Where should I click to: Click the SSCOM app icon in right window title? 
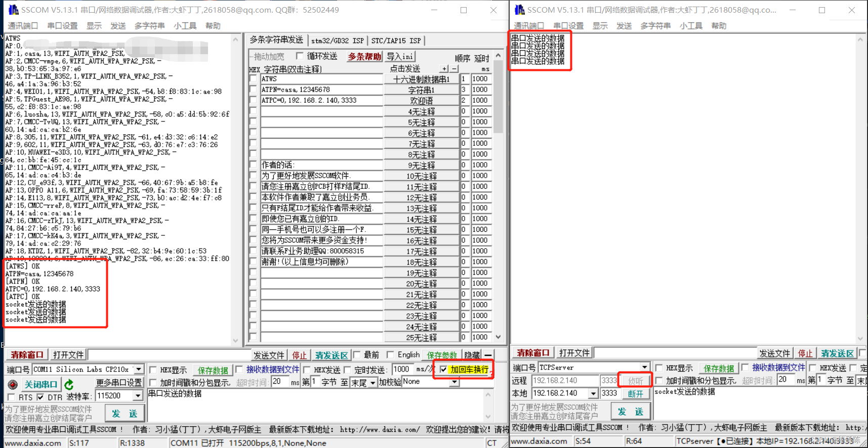pyautogui.click(x=519, y=10)
